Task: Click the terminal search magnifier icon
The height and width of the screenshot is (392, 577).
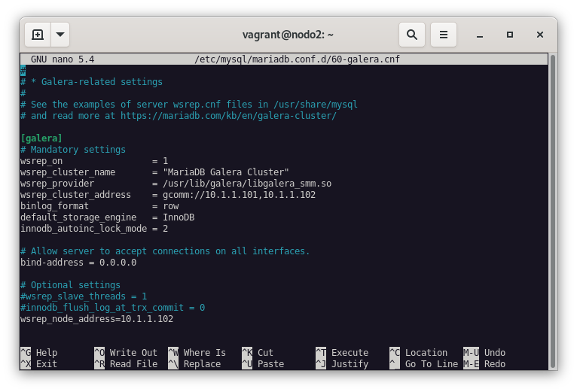Action: [412, 35]
